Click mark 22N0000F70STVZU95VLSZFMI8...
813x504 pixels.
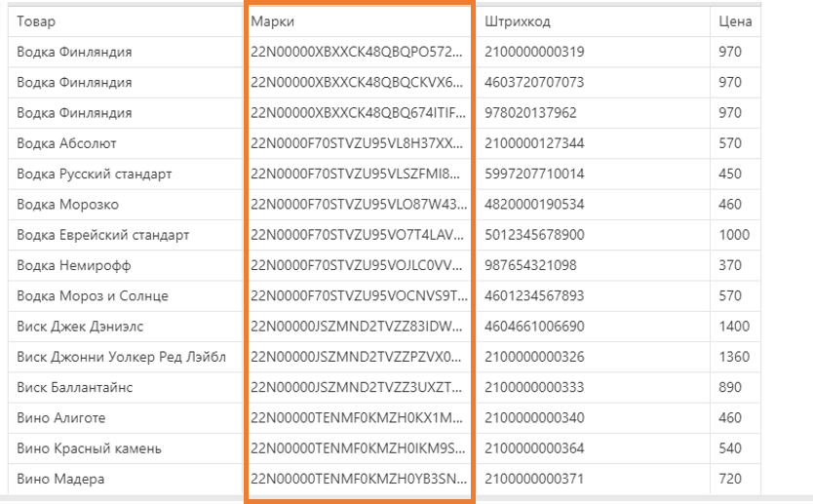pyautogui.click(x=355, y=174)
